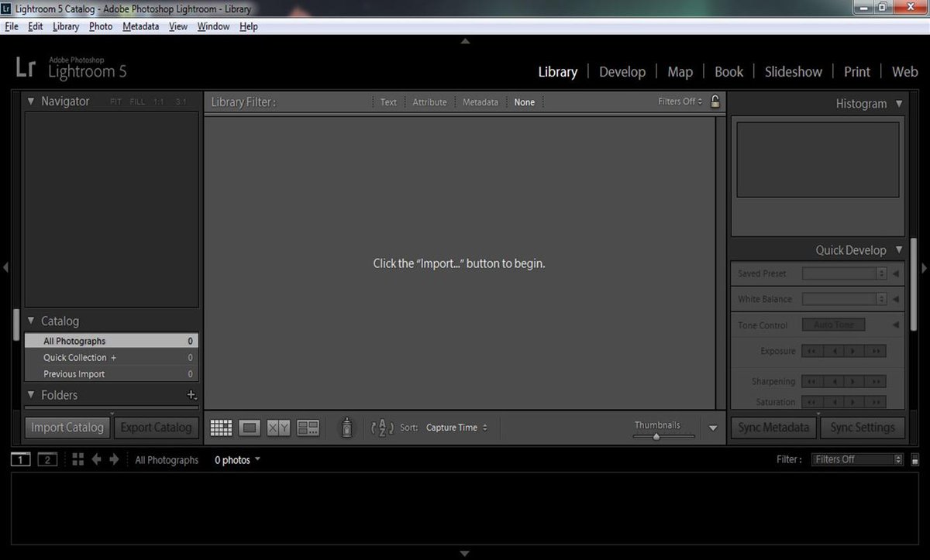Collapse the Catalog panel
The image size is (930, 560).
[x=31, y=321]
